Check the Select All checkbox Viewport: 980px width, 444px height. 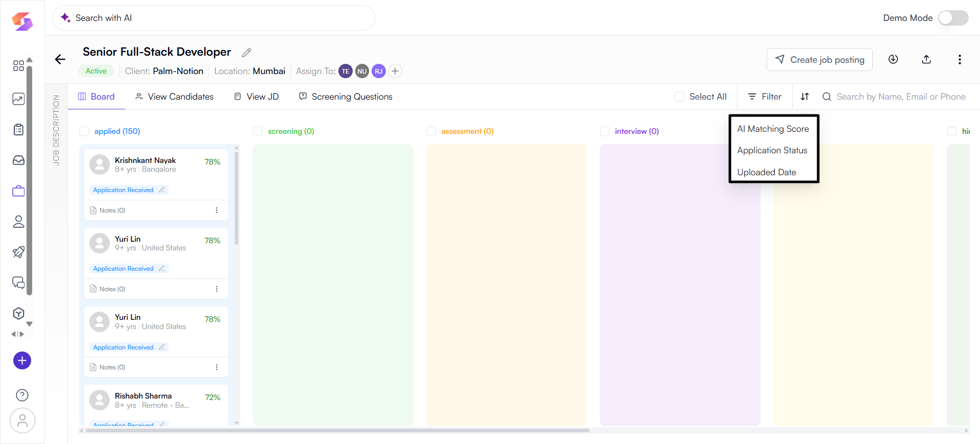tap(679, 97)
